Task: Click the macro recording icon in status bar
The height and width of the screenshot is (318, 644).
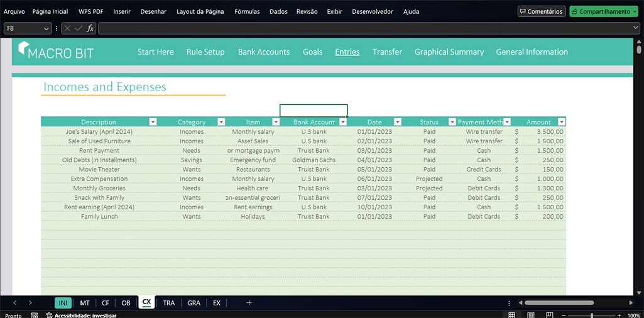Action: [x=35, y=315]
